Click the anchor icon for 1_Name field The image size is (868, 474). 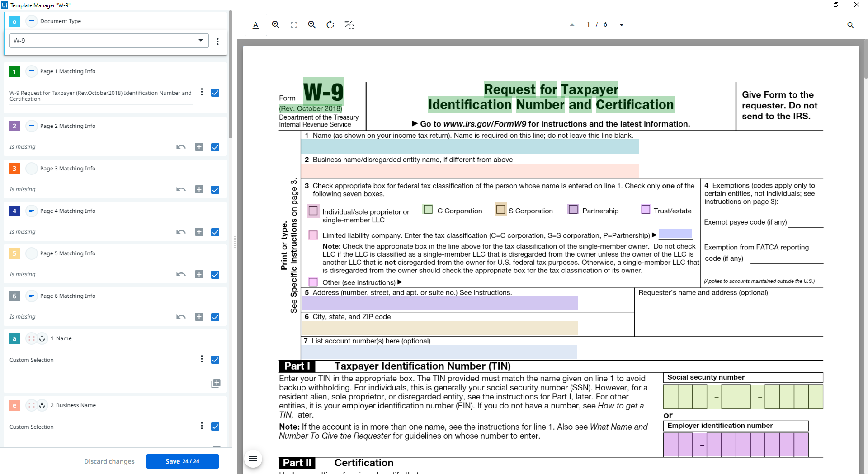pos(42,338)
